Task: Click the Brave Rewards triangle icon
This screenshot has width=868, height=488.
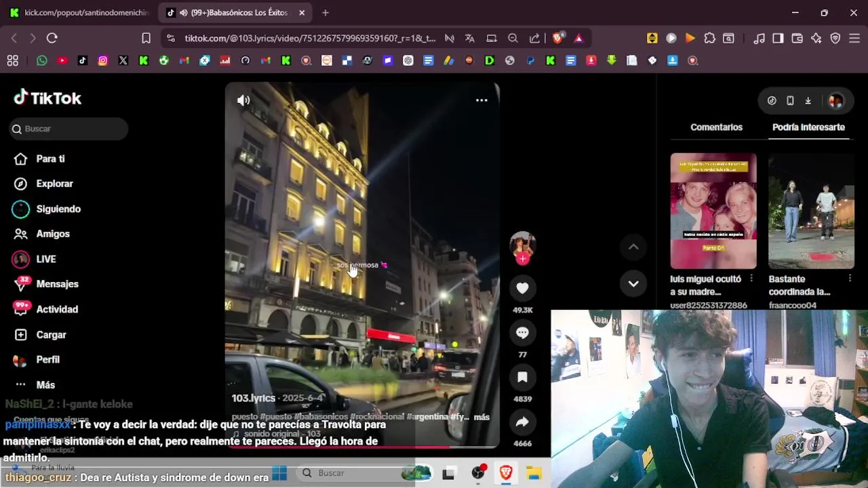Action: [x=578, y=39]
